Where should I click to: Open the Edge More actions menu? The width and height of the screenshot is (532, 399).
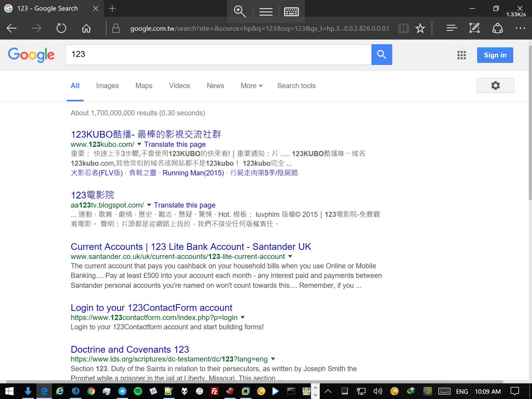pos(520,28)
